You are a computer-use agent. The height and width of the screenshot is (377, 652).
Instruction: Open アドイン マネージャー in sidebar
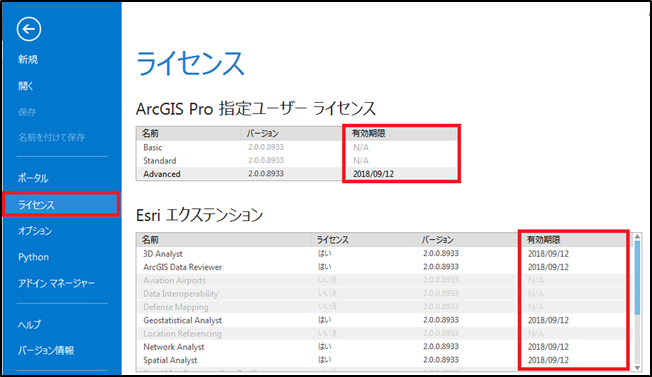point(57,283)
